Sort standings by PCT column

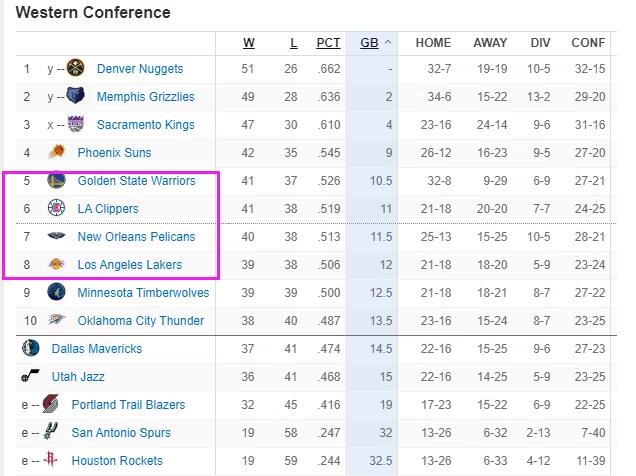coord(328,43)
